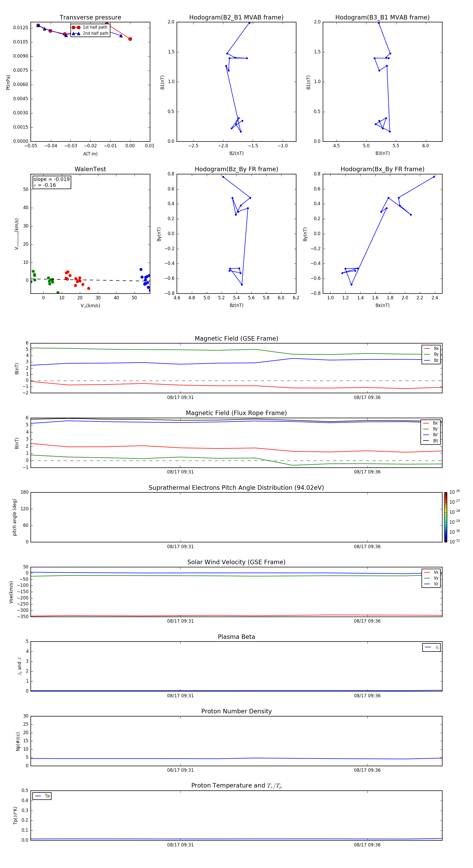Click the By legend entry in GSE plot
The image size is (473, 868).
pyautogui.click(x=431, y=354)
